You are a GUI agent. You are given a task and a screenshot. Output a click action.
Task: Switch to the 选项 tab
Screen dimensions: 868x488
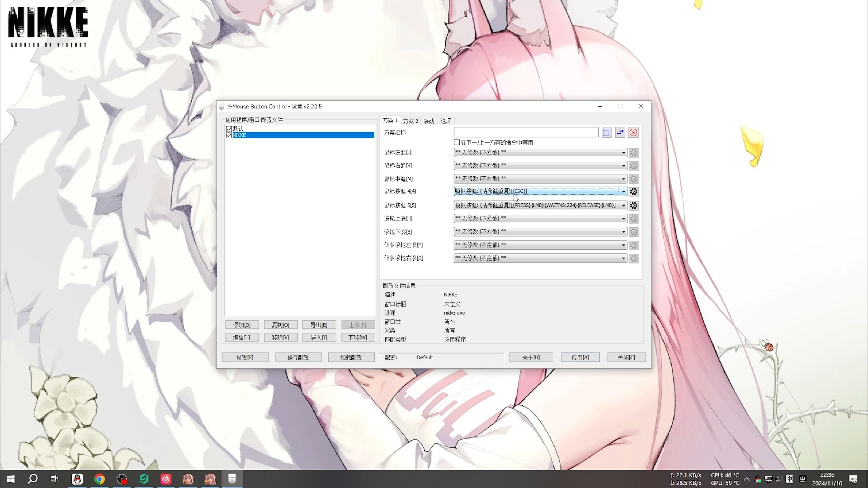pos(446,121)
